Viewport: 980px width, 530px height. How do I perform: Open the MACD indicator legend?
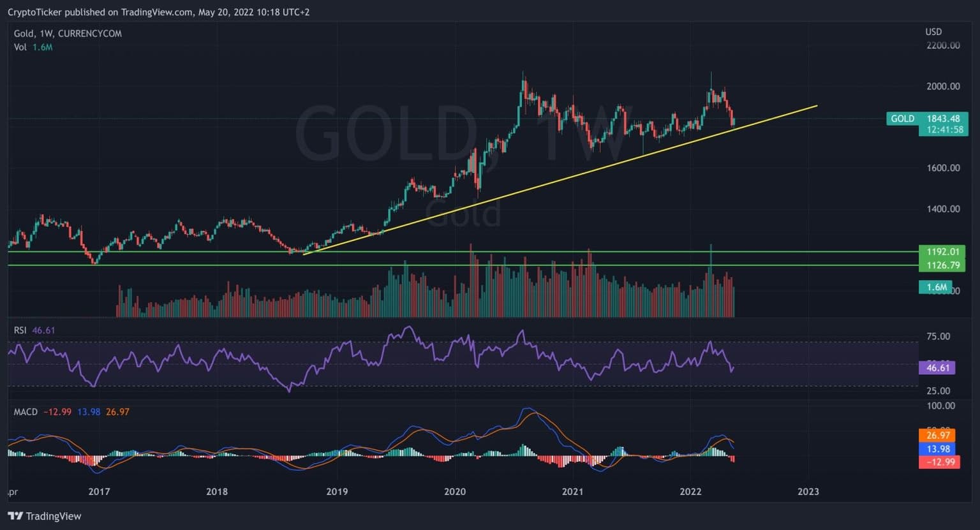point(26,412)
